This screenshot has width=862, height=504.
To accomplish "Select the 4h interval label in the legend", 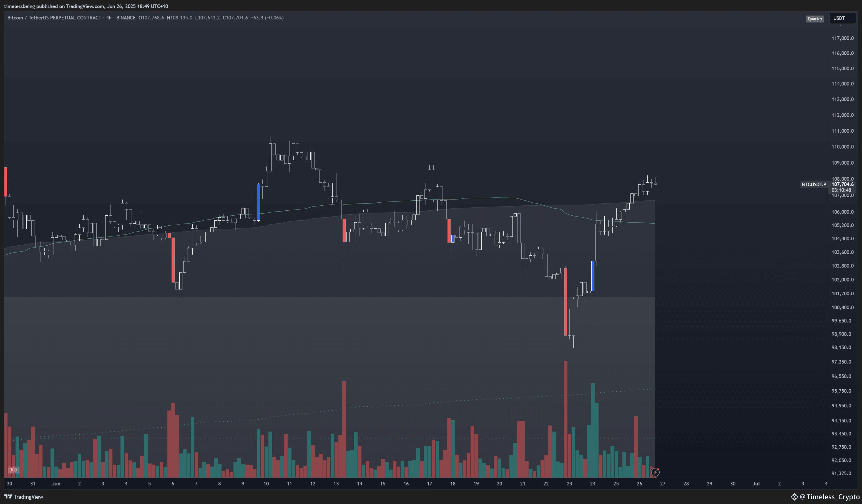I will click(109, 18).
